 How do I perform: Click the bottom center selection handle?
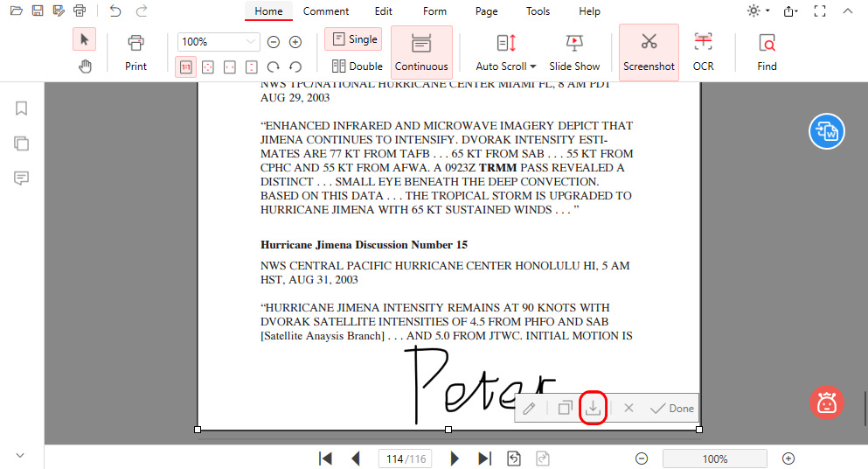click(x=448, y=430)
